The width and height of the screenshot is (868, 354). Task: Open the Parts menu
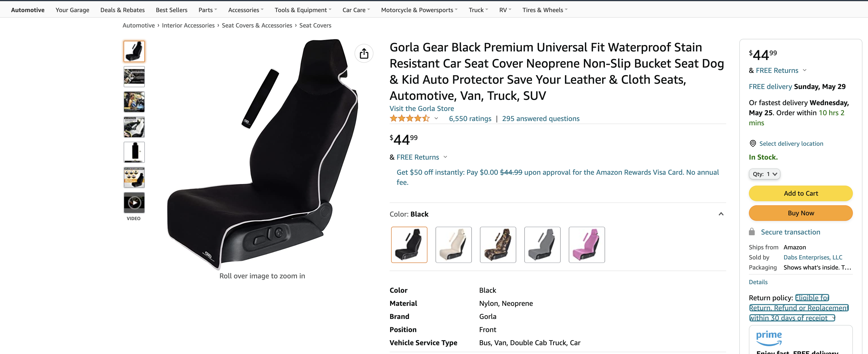(207, 10)
